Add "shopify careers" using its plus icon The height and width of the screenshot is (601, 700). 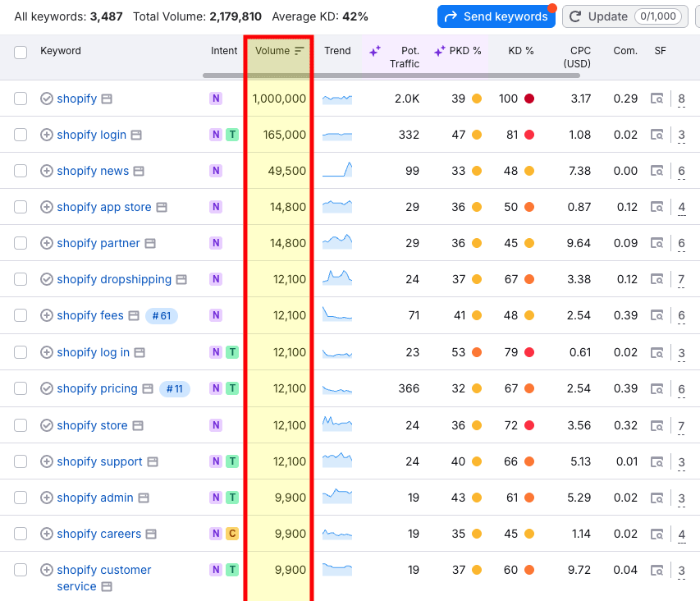pos(47,534)
